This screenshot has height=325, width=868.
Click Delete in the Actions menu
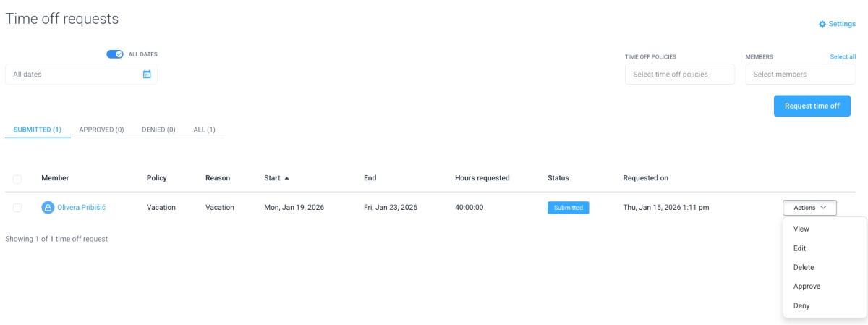pos(804,267)
